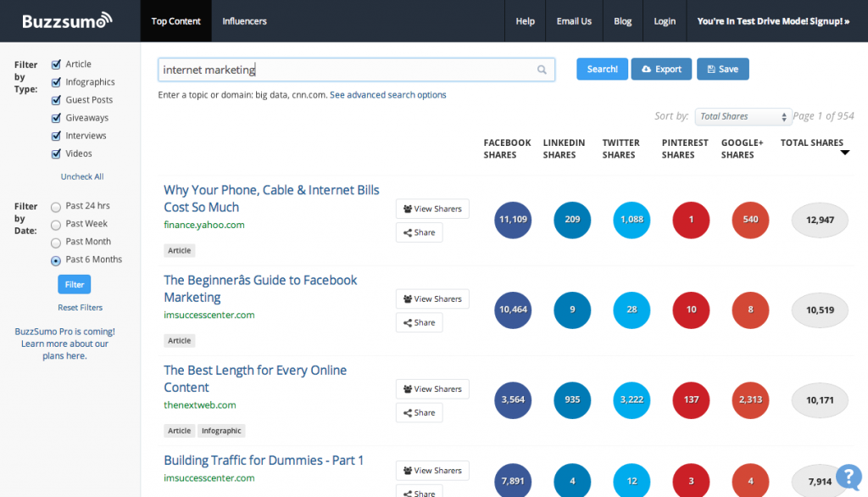Image resolution: width=868 pixels, height=497 pixels.
Task: Select the Past Week date filter
Action: coord(56,224)
